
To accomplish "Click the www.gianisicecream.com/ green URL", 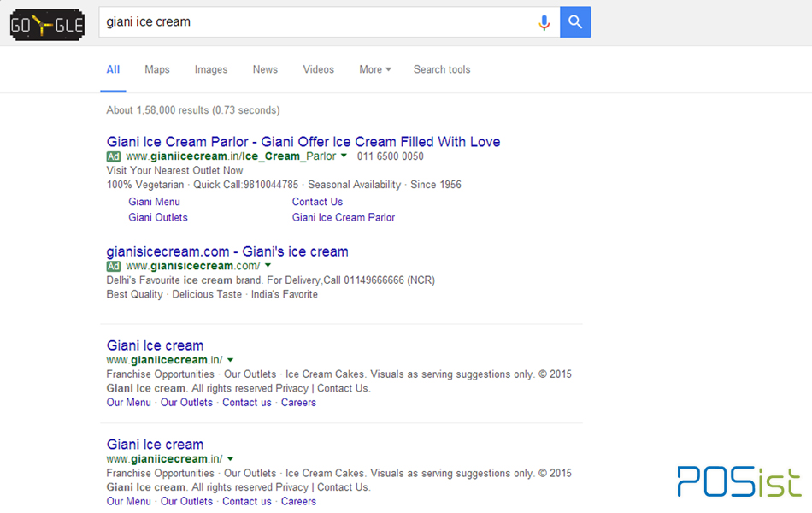I will 193,265.
